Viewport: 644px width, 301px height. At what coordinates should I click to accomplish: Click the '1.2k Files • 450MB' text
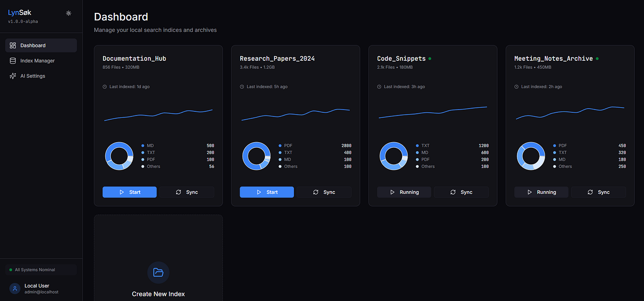[x=533, y=67]
